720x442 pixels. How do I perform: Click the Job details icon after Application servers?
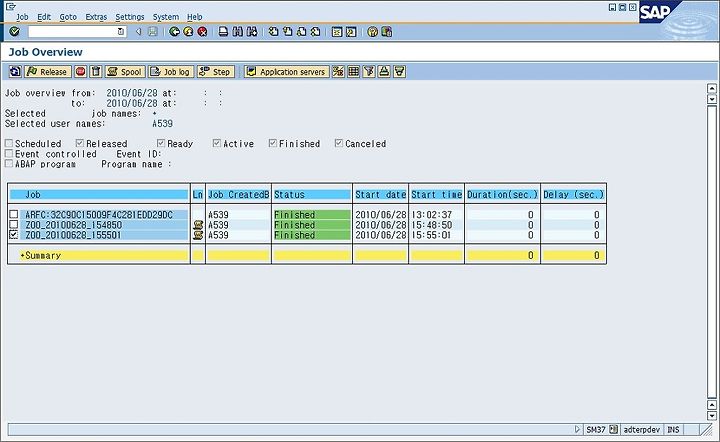pyautogui.click(x=338, y=72)
